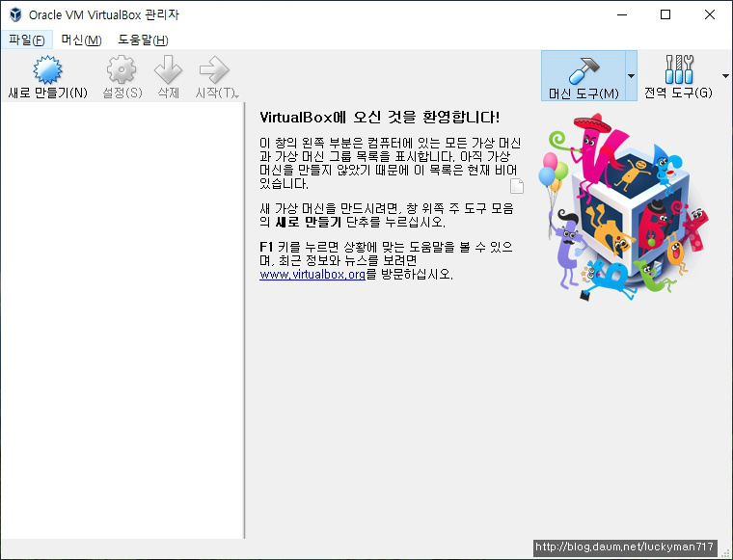The width and height of the screenshot is (733, 560).
Task: Click the VirtualBox mascot cube illustration
Action: [x=623, y=207]
